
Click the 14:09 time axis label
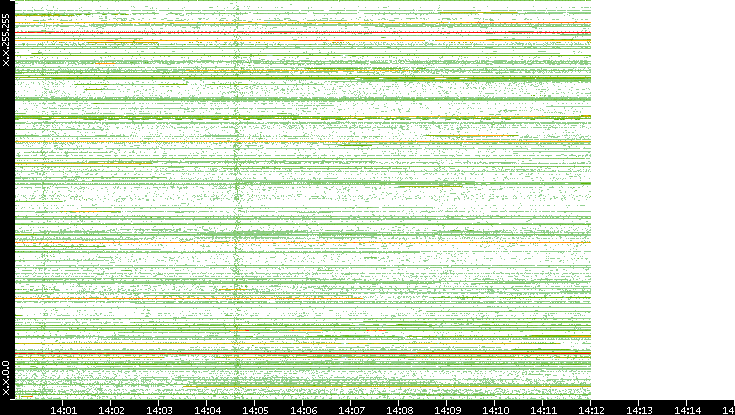point(447,410)
